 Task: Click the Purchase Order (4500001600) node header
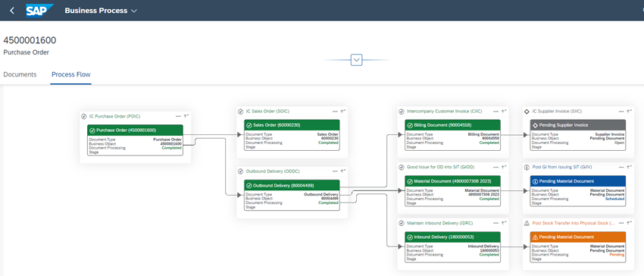coord(135,130)
